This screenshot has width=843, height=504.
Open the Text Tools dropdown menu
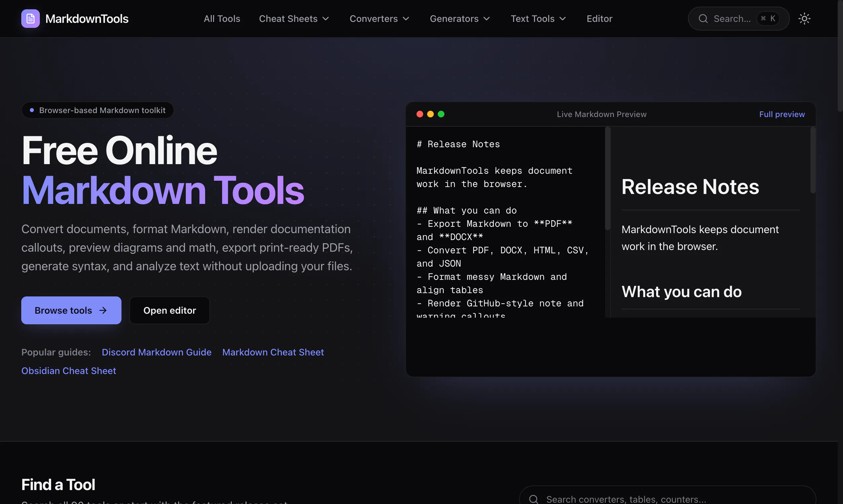pyautogui.click(x=538, y=19)
